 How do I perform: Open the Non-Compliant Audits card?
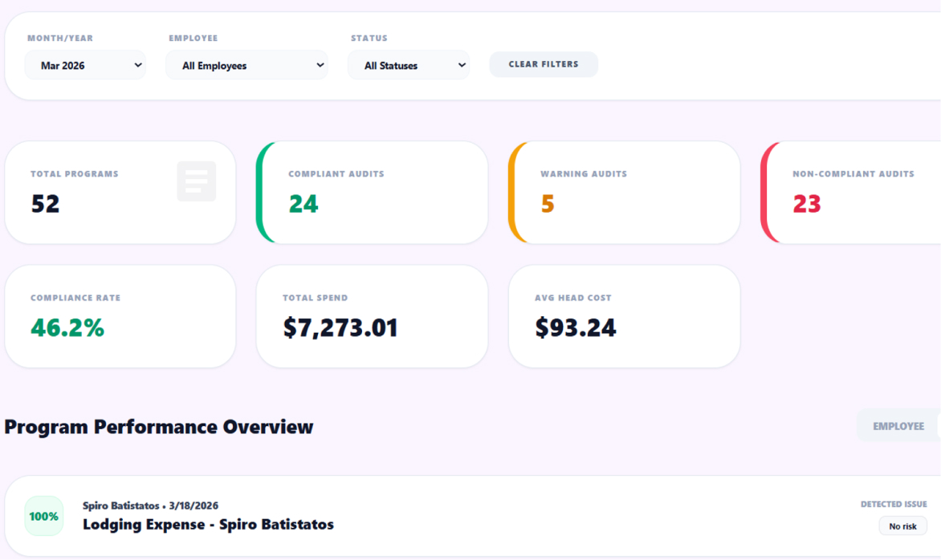[853, 193]
